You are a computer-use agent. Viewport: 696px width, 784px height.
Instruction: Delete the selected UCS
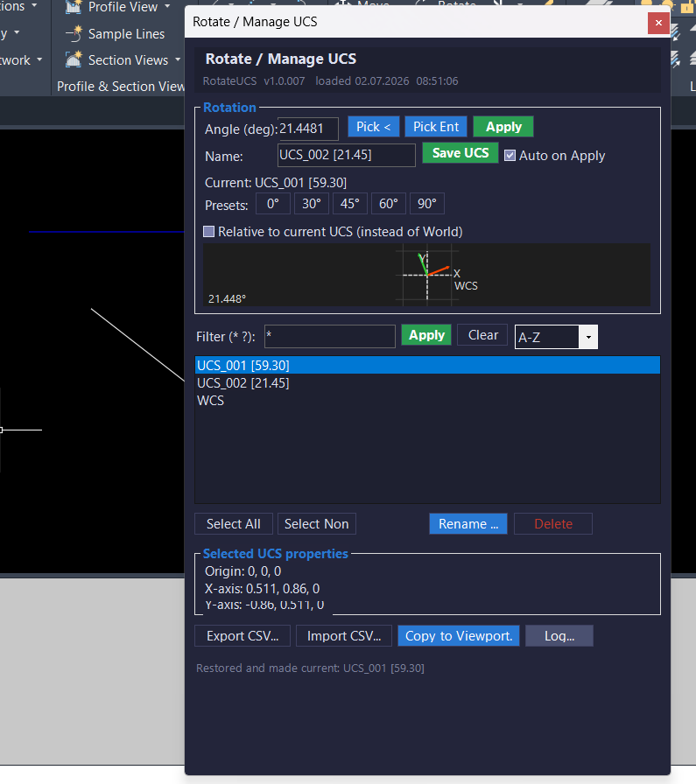[x=553, y=524]
